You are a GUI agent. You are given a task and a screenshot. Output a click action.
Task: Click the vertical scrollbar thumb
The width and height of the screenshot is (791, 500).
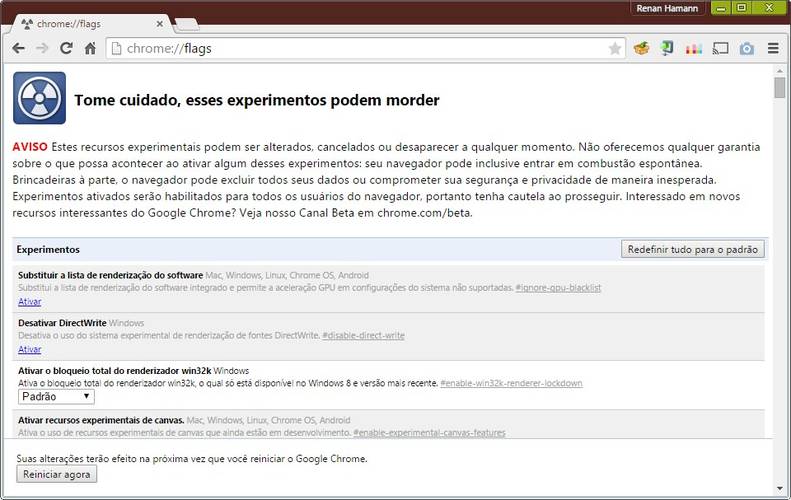(780, 87)
